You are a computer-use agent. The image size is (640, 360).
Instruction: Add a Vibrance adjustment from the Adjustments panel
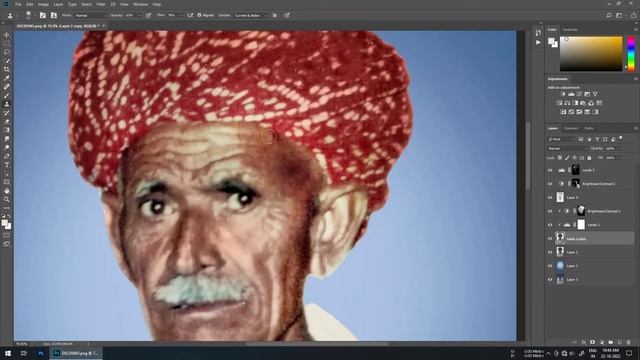point(595,94)
